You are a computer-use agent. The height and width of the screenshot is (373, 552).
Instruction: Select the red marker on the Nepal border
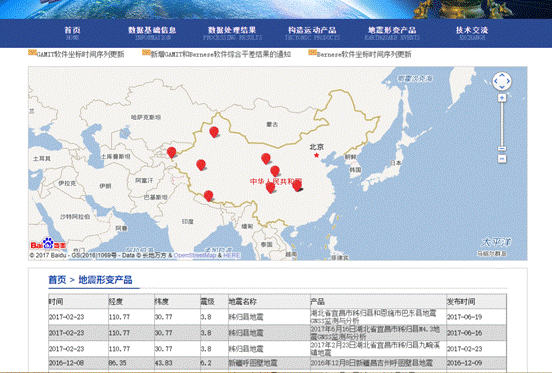click(208, 196)
